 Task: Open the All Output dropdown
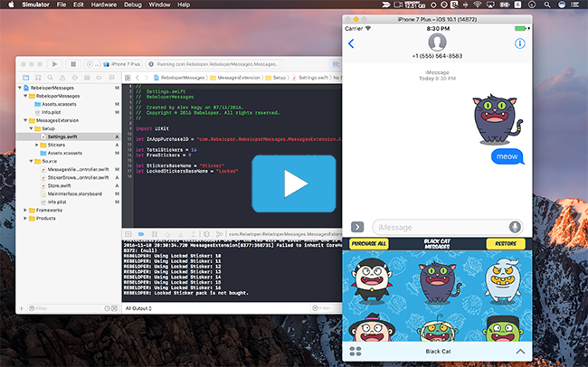click(x=138, y=308)
